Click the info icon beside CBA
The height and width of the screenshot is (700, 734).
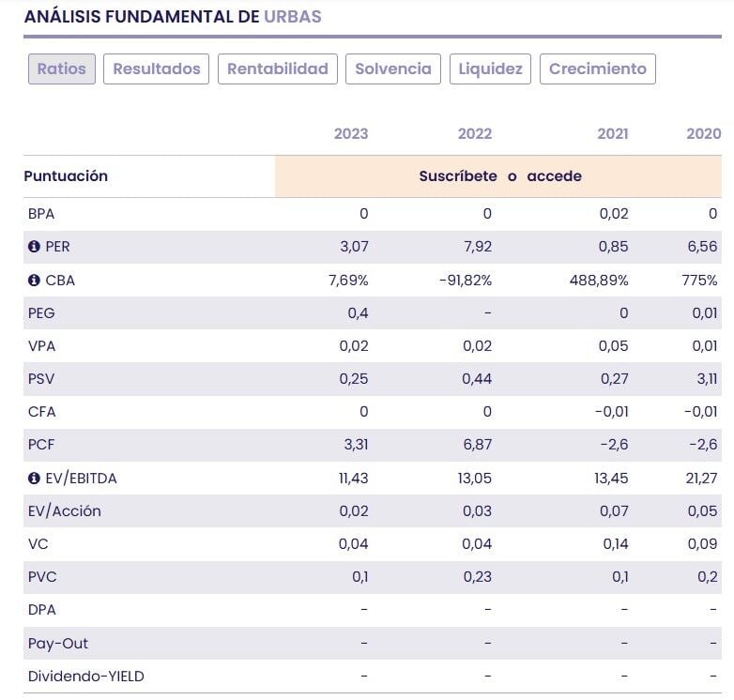click(x=35, y=280)
